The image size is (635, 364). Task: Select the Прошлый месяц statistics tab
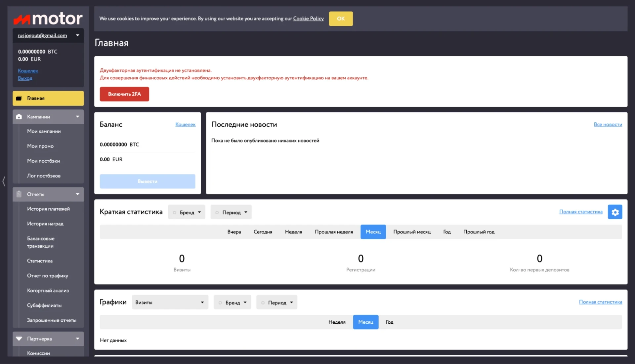[412, 232]
